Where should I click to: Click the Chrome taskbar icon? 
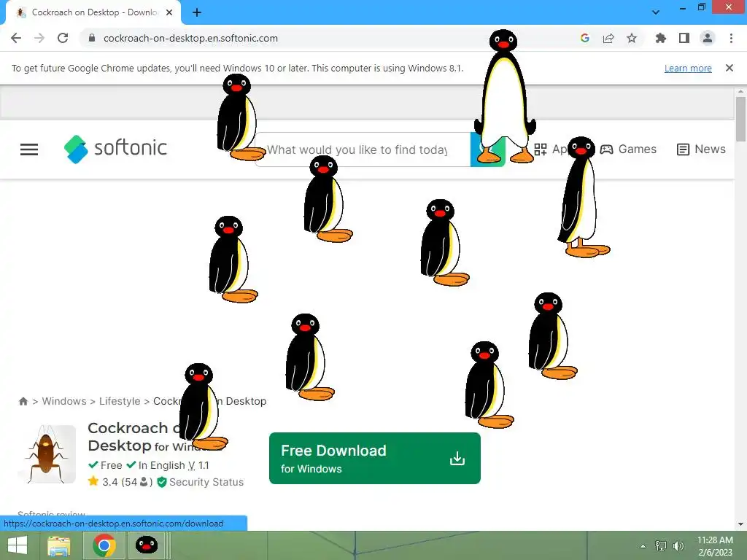coord(104,545)
